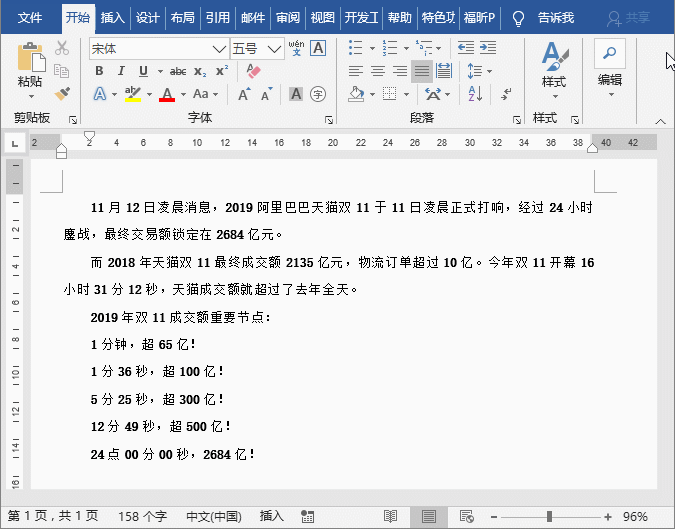Image resolution: width=675 pixels, height=529 pixels.
Task: Expand numbering list dropdown arrow
Action: click(406, 48)
